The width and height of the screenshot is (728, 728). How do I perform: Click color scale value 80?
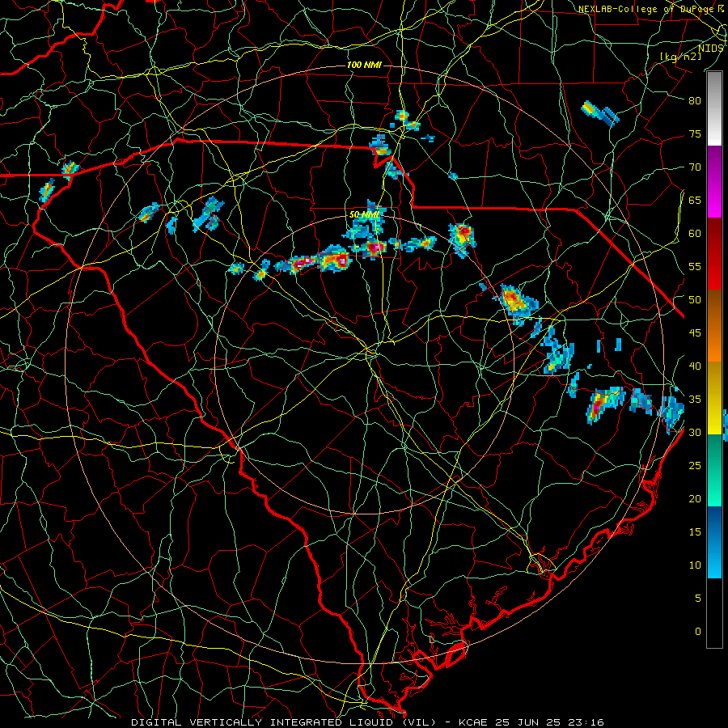click(x=695, y=101)
